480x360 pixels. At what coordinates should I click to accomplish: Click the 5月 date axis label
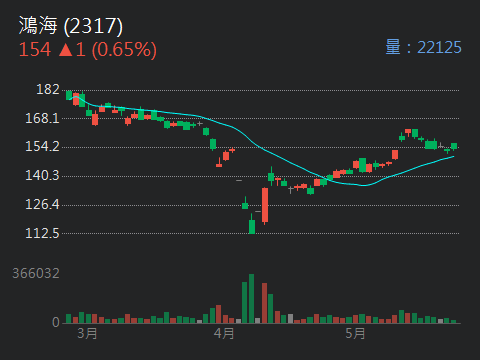click(355, 333)
